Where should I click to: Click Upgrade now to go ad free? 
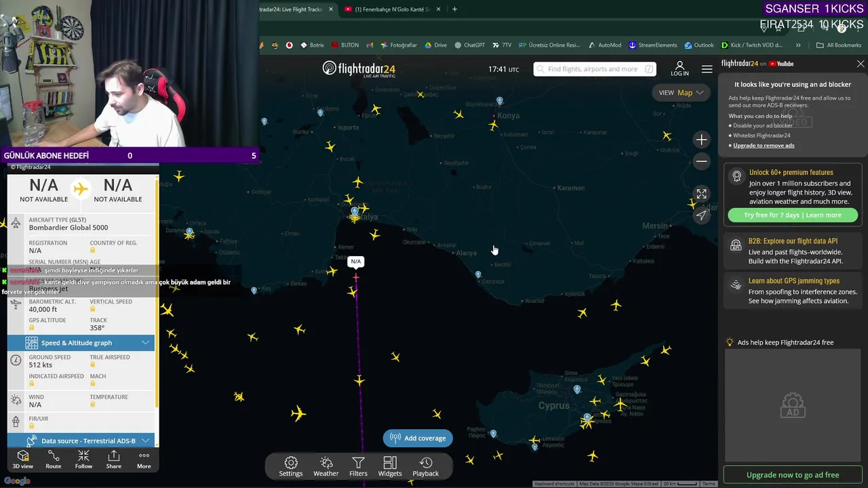tap(793, 475)
